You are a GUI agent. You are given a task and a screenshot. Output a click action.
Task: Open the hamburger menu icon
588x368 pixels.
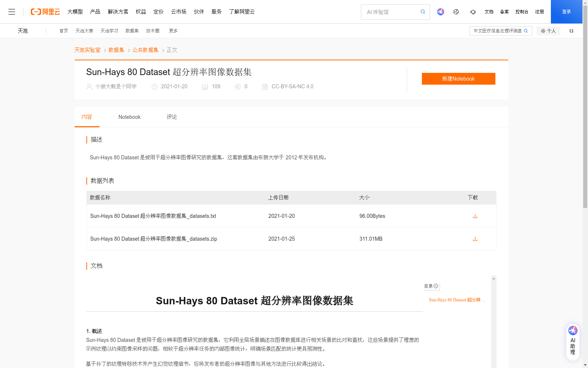tap(12, 12)
